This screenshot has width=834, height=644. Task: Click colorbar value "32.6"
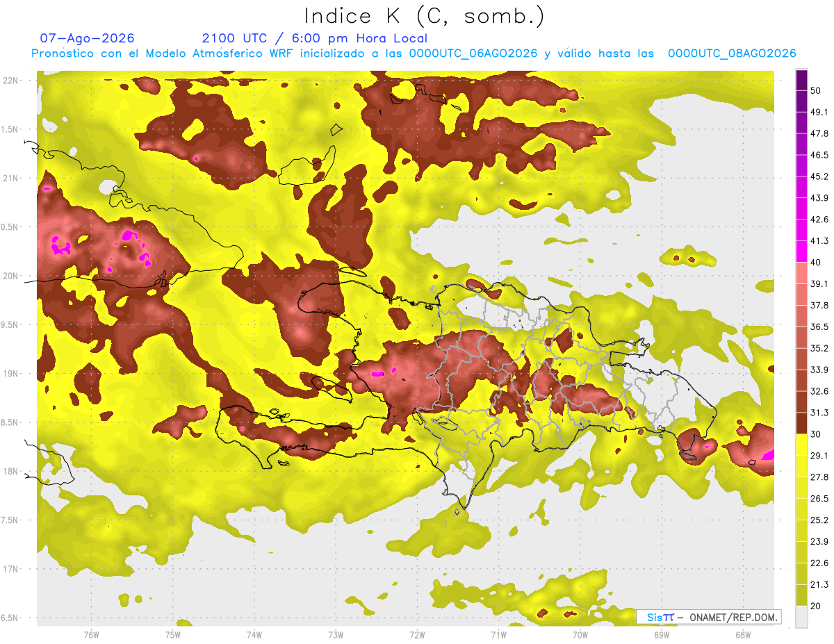click(x=819, y=391)
